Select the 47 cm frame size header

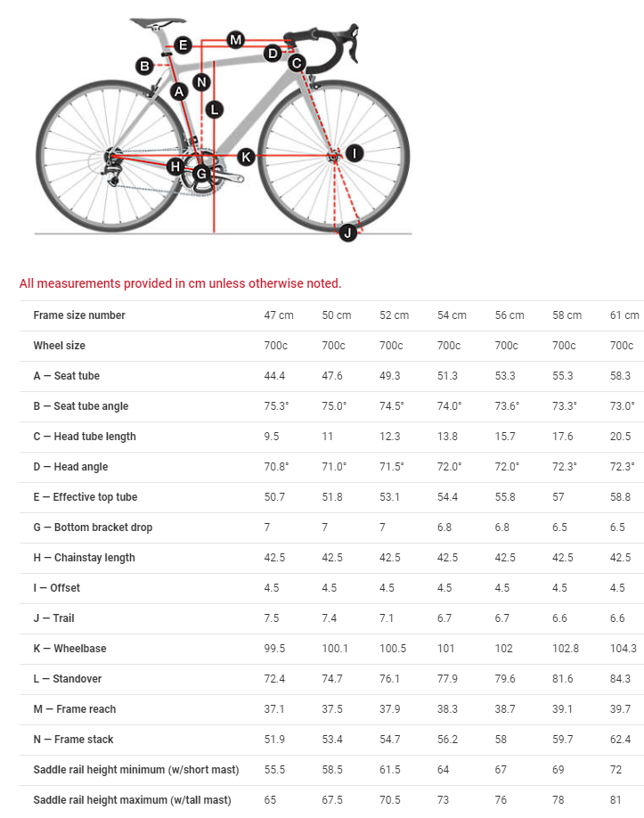coord(279,315)
